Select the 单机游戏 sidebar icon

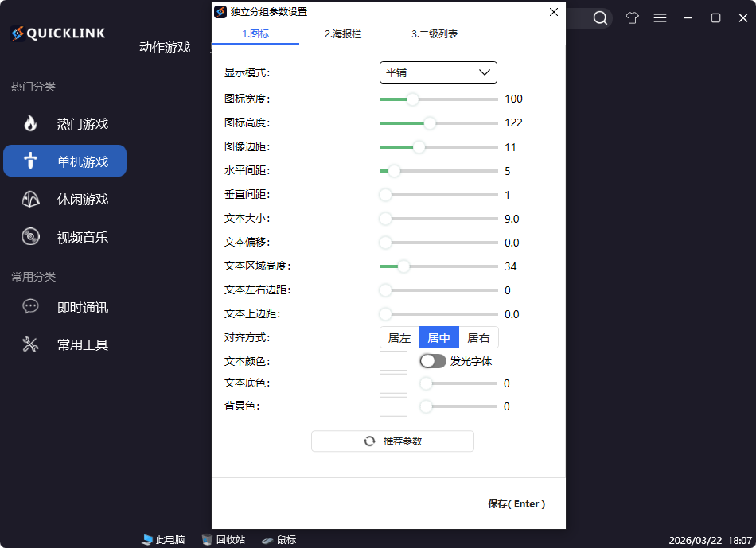tap(29, 161)
